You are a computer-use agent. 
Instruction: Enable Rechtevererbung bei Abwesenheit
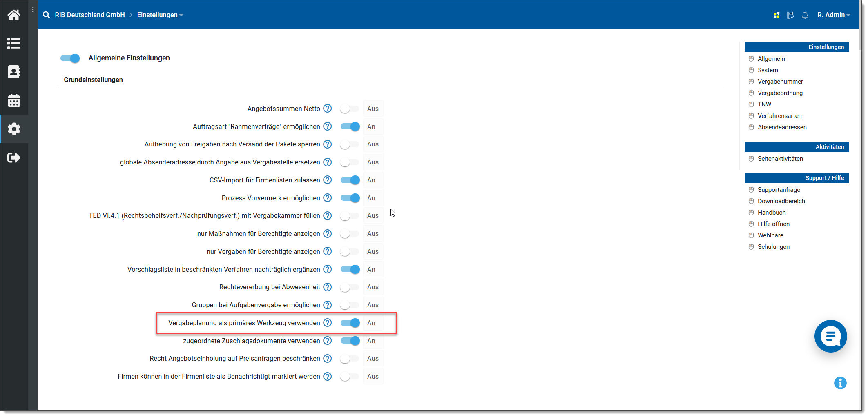click(350, 287)
